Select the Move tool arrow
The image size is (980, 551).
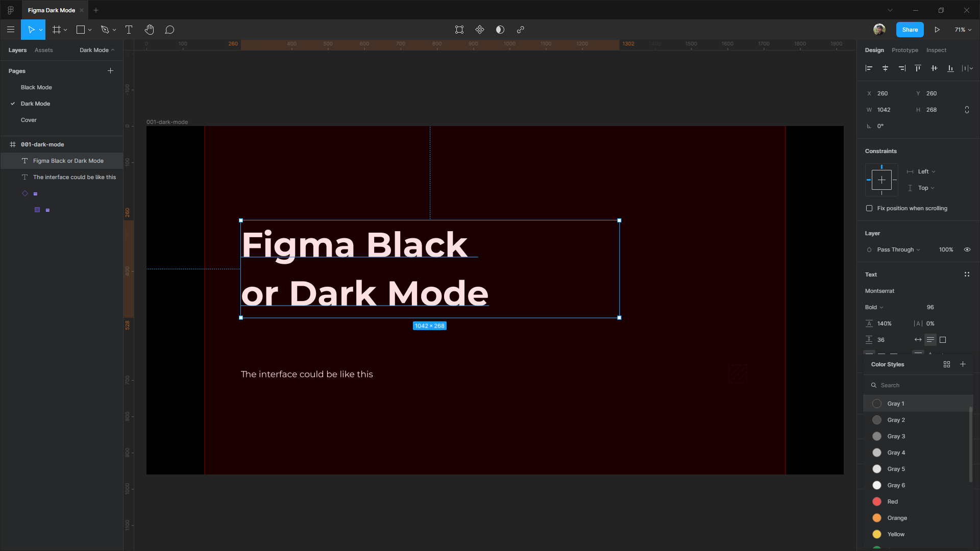(31, 30)
